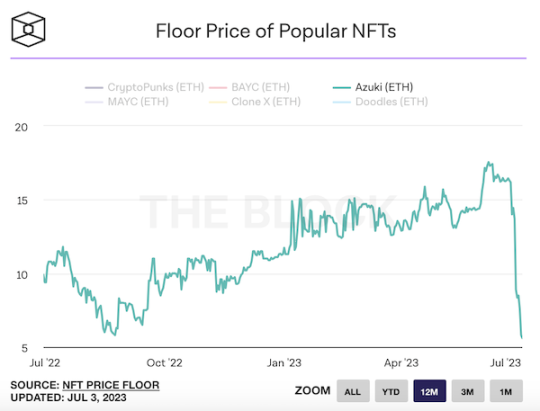Switch zoom to 3M
Screen dimensions: 540x411
coord(468,391)
